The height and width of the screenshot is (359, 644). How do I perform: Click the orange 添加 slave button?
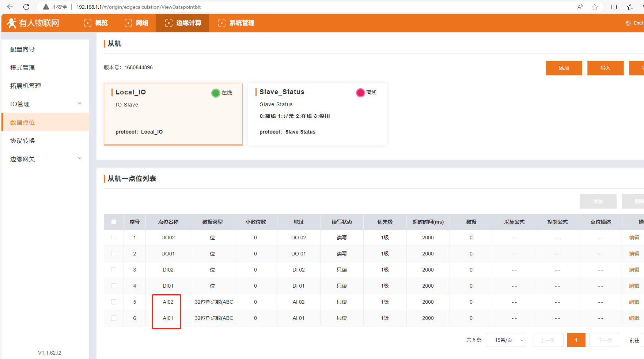pyautogui.click(x=564, y=68)
